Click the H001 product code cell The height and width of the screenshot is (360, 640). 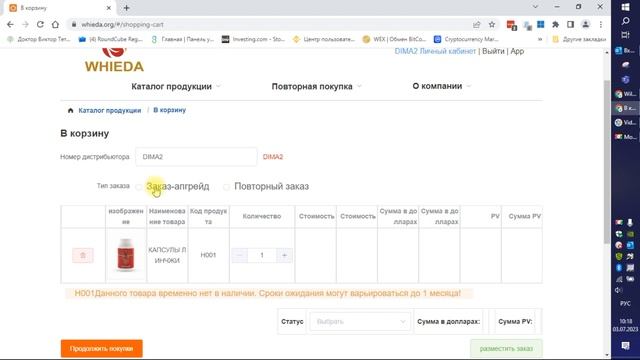tap(208, 255)
